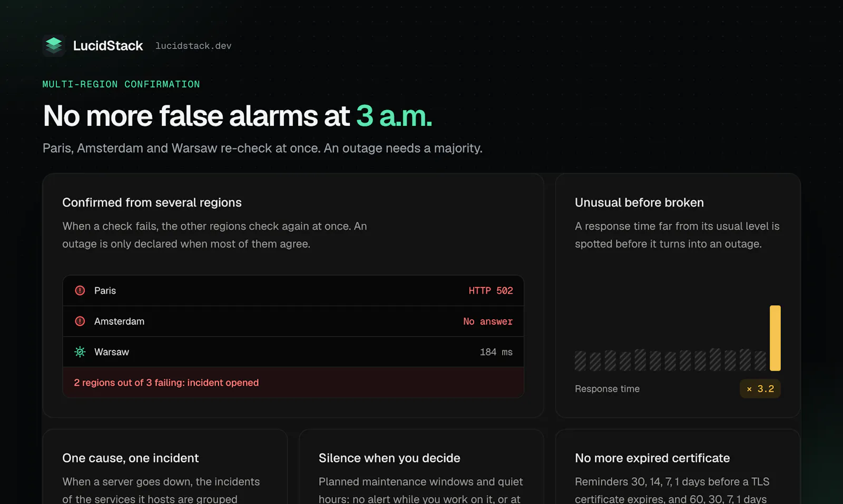The image size is (843, 504).
Task: Open the lucidstack.dev link
Action: pyautogui.click(x=193, y=46)
